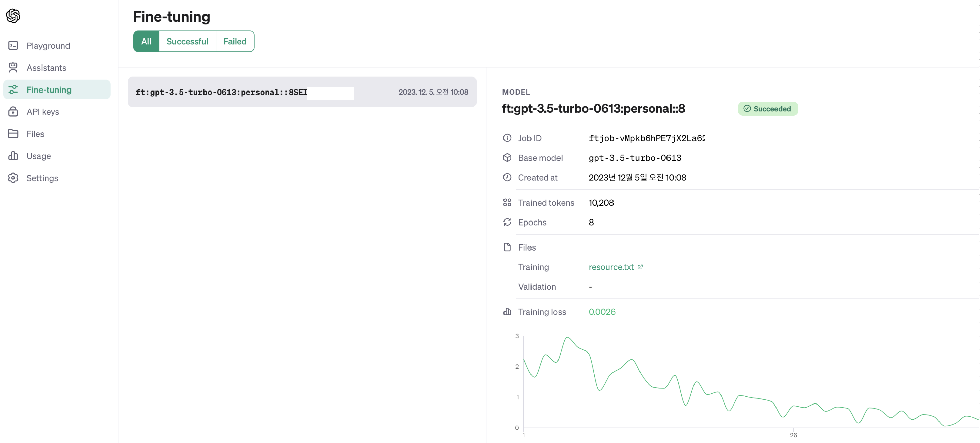
Task: Open Playground from the sidebar
Action: [48, 46]
